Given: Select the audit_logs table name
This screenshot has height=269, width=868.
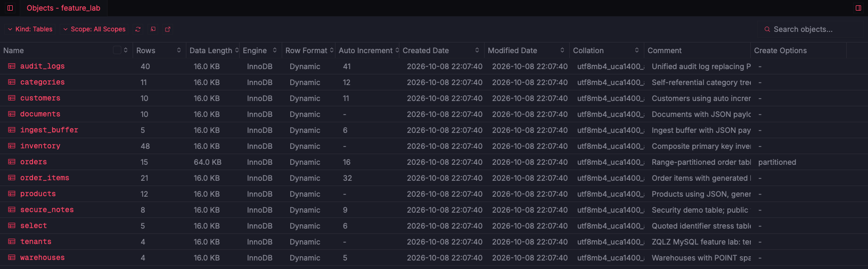Looking at the screenshot, I should tap(43, 66).
